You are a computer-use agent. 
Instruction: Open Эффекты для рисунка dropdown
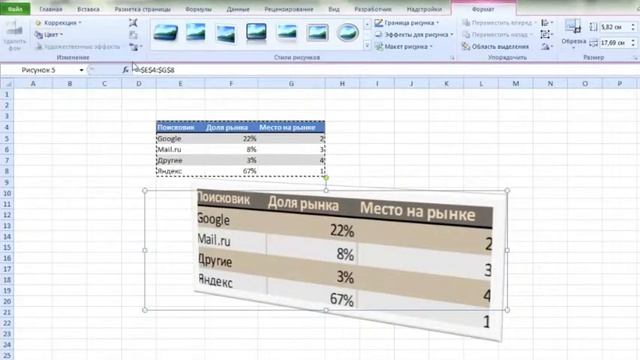tap(414, 35)
